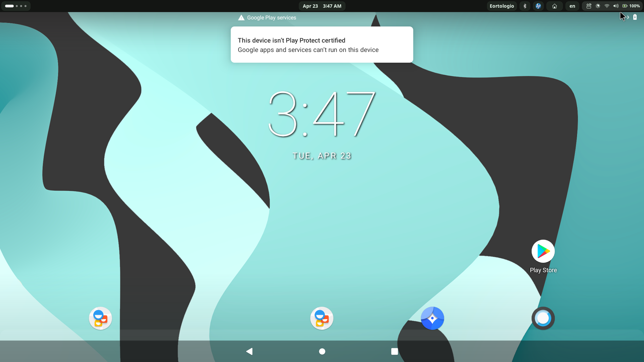Open the Linear app icon bottom-left
Screen dimensions: 644x362
(101, 318)
